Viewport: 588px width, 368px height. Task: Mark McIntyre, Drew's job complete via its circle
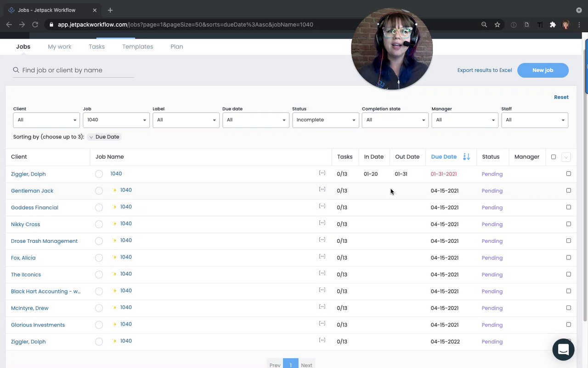point(99,308)
